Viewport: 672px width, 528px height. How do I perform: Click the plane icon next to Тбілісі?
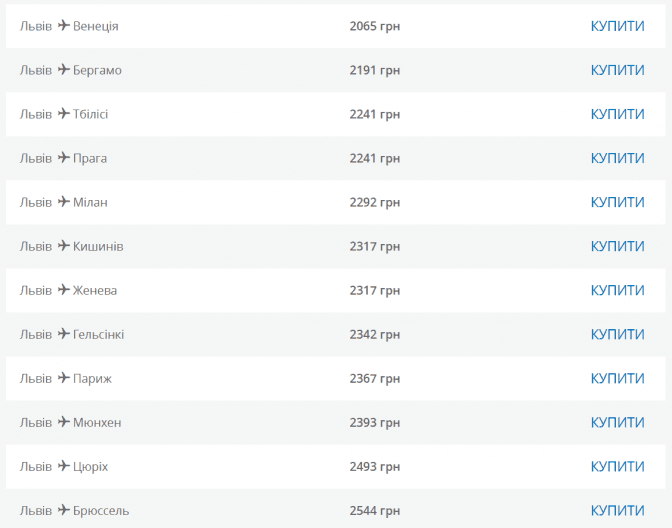coord(63,114)
